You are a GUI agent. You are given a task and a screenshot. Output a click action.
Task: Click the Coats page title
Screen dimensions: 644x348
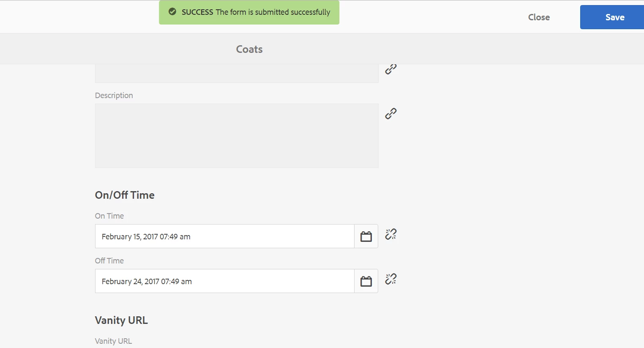tap(249, 49)
